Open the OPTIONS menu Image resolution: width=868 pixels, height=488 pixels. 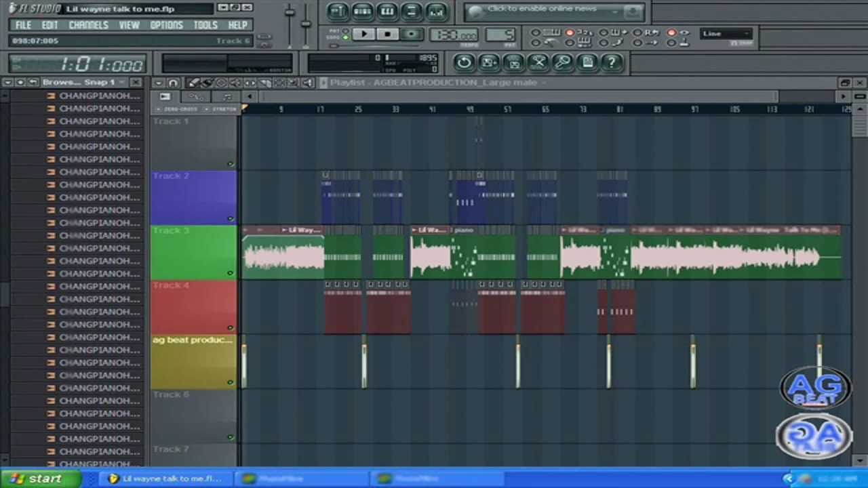(166, 25)
